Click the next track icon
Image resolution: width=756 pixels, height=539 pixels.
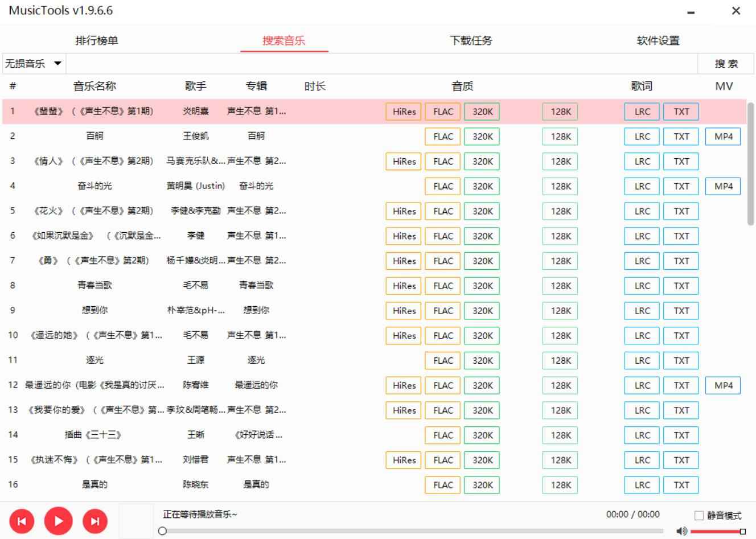point(95,520)
